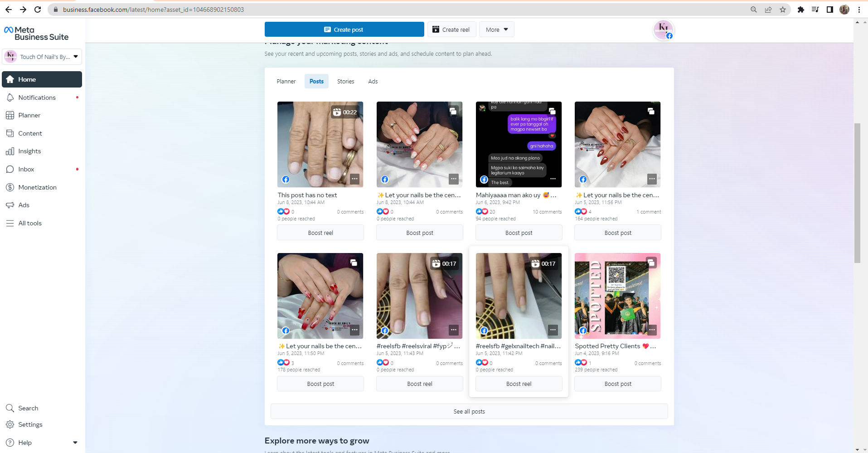Boost the Jun 8 Let your nails post
The height and width of the screenshot is (453, 868).
pos(420,233)
